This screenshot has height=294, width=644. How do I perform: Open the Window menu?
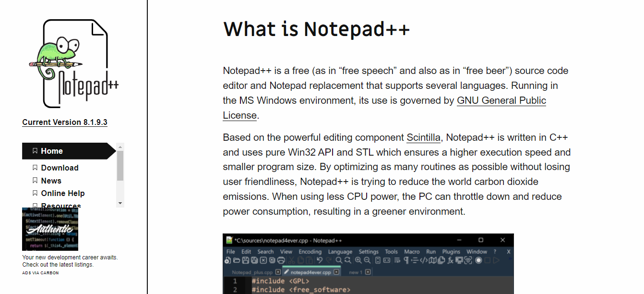[477, 252]
